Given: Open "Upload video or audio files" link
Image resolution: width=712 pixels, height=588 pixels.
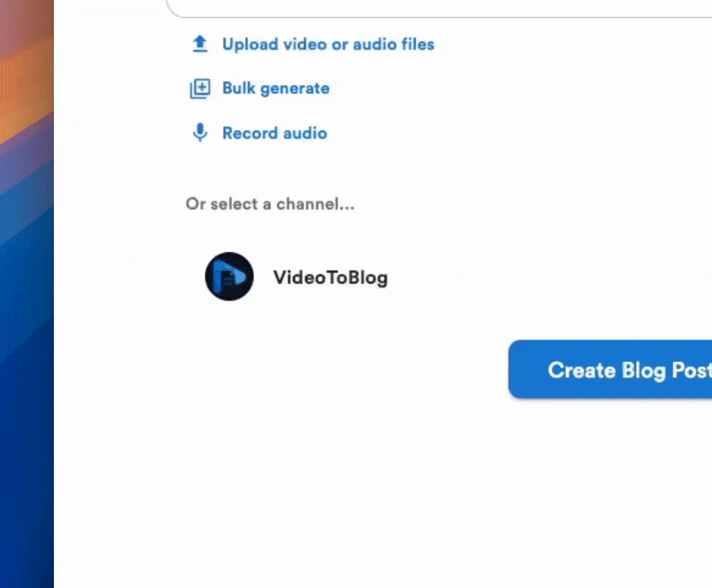Looking at the screenshot, I should tap(327, 44).
